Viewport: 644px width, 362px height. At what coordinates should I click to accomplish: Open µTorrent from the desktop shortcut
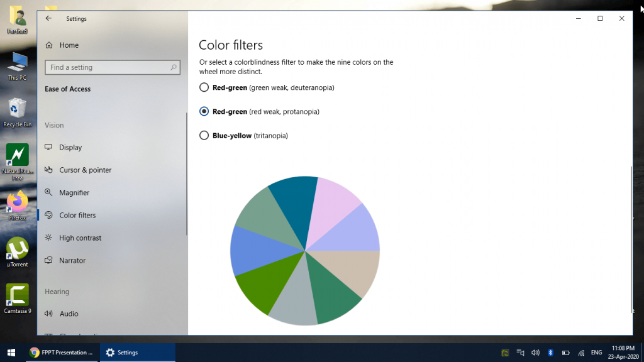(x=16, y=248)
